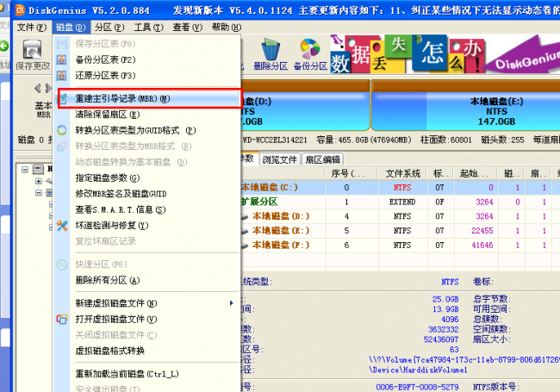This screenshot has width=560, height=392.
Task: Select 修改MBR签名及磁盘GUID menu entry
Action: 147,194
